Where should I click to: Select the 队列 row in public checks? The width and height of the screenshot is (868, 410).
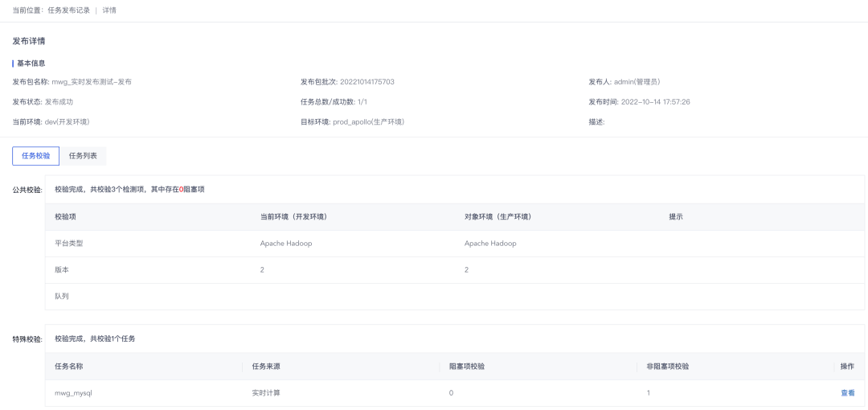pyautogui.click(x=62, y=297)
